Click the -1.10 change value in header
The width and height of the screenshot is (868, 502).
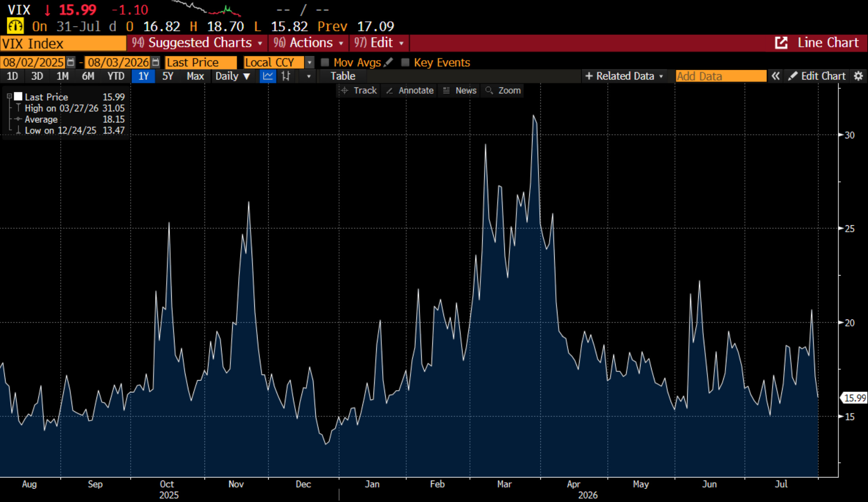pos(130,10)
